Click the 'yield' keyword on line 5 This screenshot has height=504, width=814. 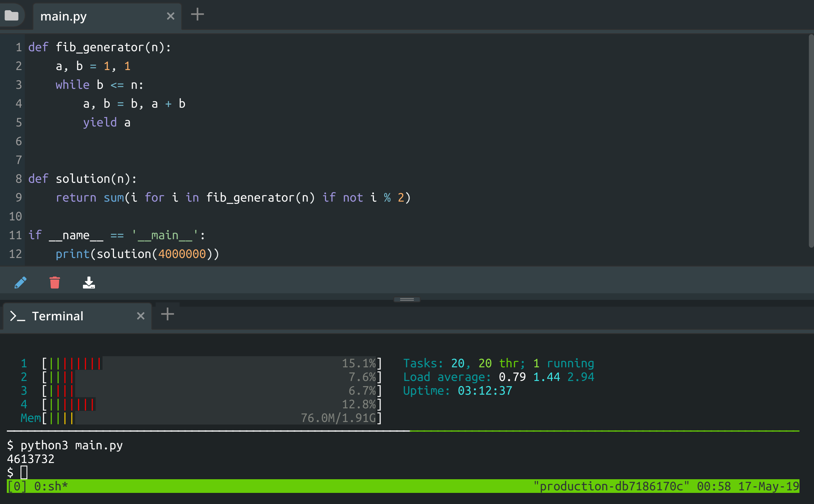click(x=100, y=123)
